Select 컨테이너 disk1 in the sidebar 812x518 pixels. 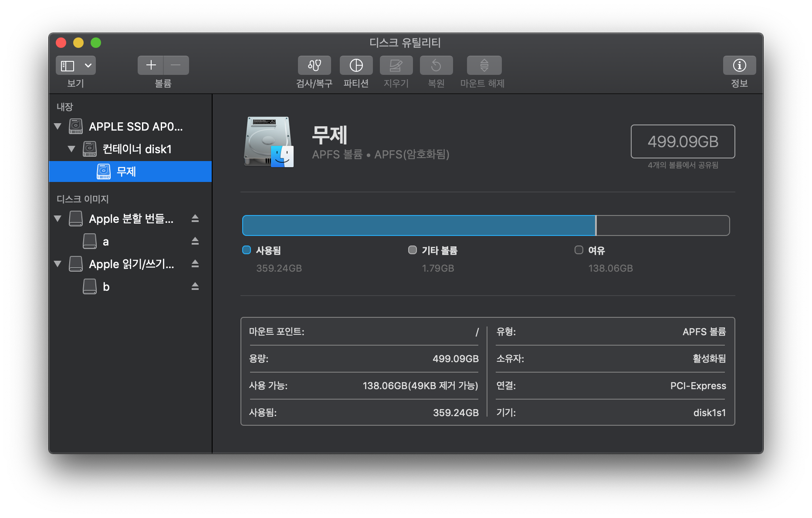click(137, 149)
